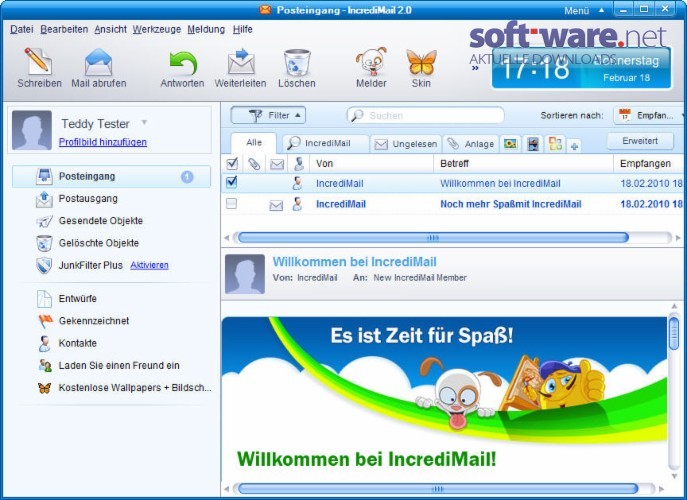This screenshot has height=500, width=687.
Task: Open the Werkzeuge menu
Action: (x=157, y=29)
